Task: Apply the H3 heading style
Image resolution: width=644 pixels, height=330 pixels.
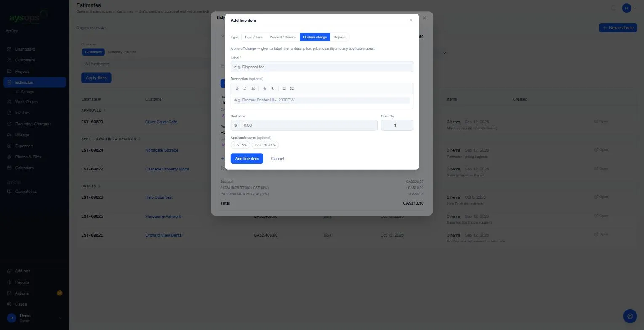Action: [273, 88]
